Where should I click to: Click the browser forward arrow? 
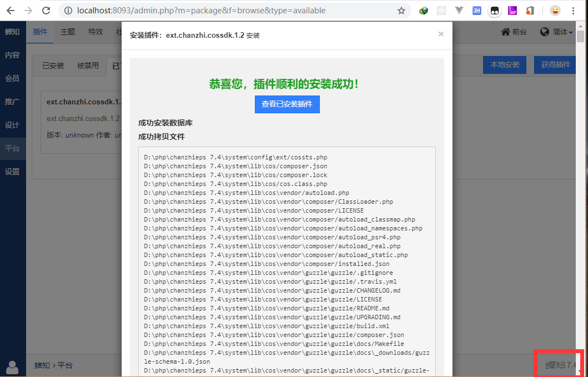(28, 11)
